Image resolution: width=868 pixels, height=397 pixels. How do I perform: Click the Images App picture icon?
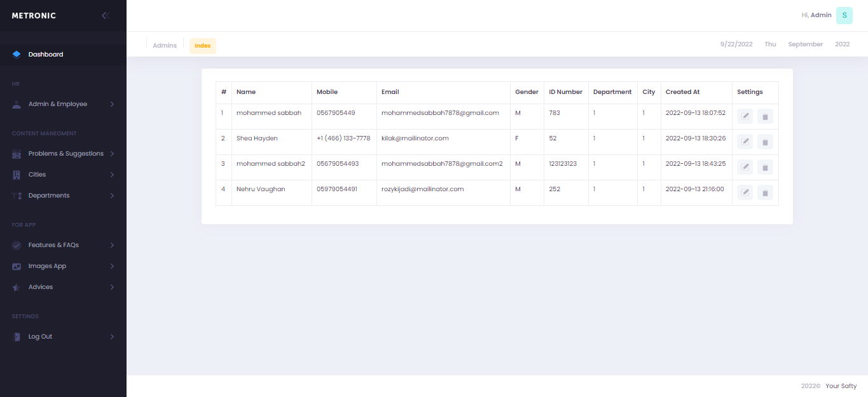[x=17, y=266]
